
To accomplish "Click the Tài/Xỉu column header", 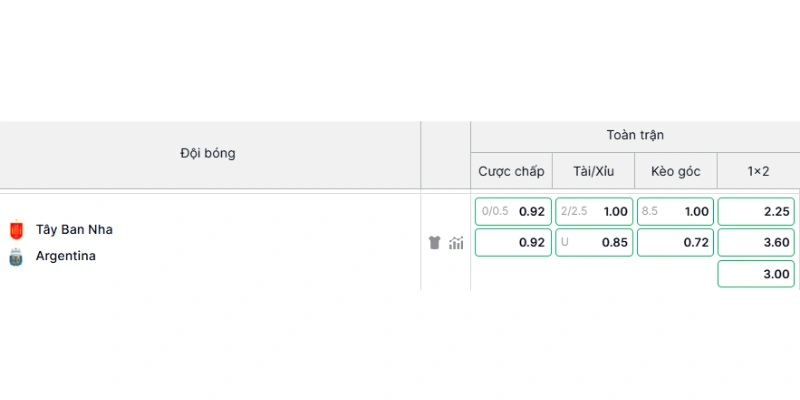I will tap(594, 171).
